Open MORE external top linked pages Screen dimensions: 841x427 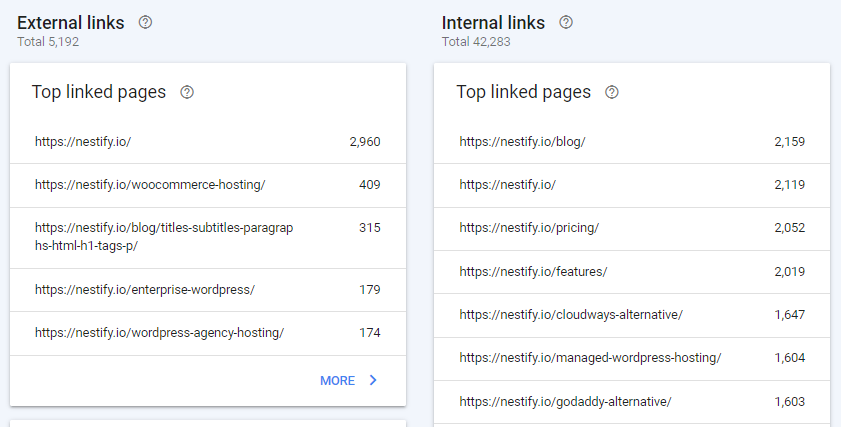pos(349,380)
